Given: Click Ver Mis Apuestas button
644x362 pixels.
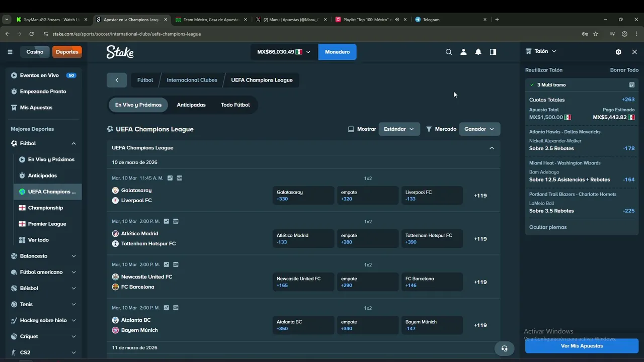Looking at the screenshot, I should point(582,346).
